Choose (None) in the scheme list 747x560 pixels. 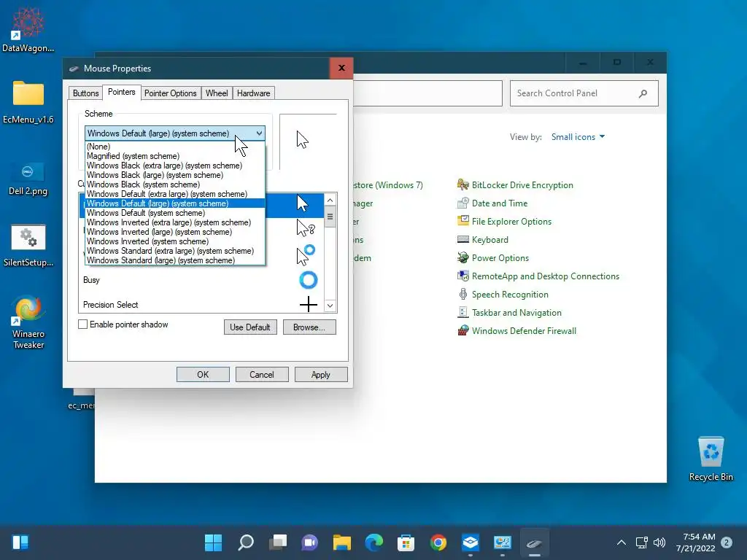(x=174, y=147)
